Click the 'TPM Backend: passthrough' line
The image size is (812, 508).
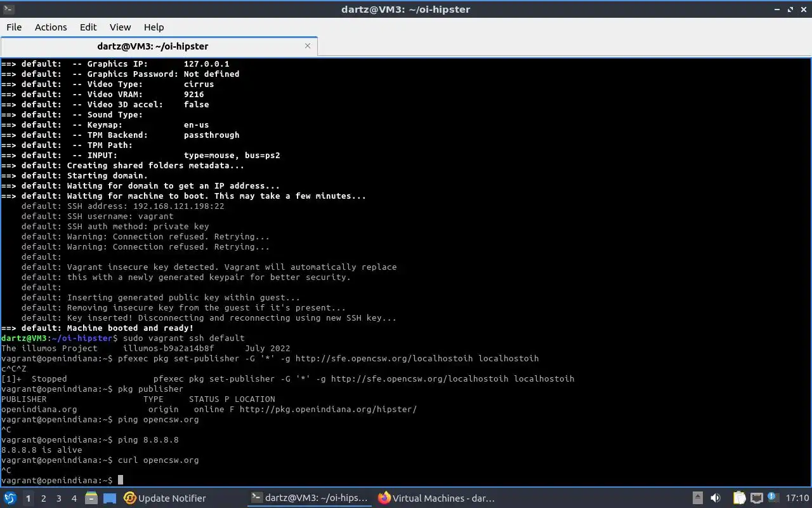pyautogui.click(x=120, y=135)
